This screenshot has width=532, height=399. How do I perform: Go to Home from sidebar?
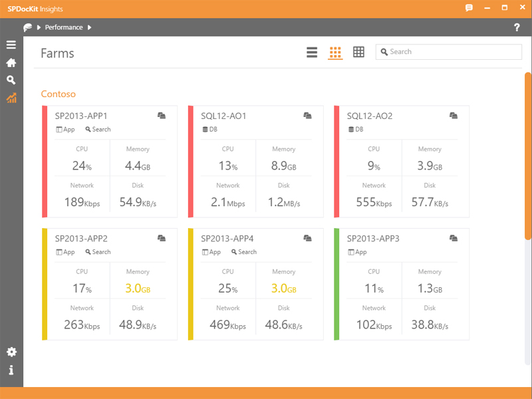point(11,63)
